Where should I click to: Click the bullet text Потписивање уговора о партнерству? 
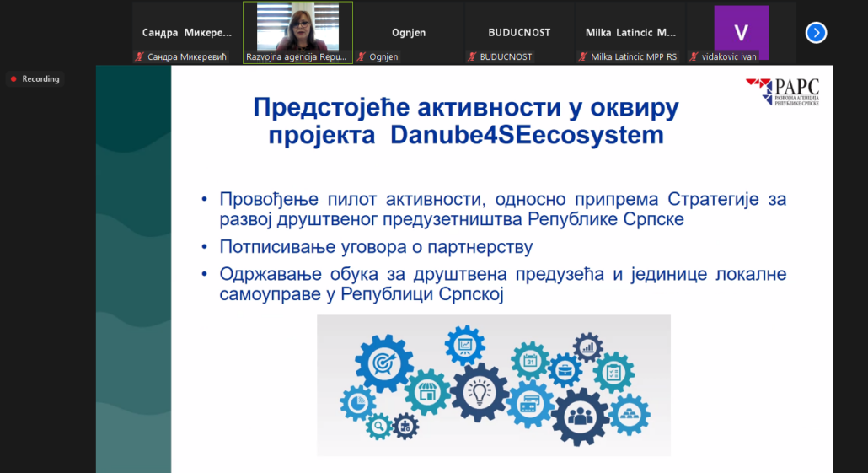[x=376, y=246]
